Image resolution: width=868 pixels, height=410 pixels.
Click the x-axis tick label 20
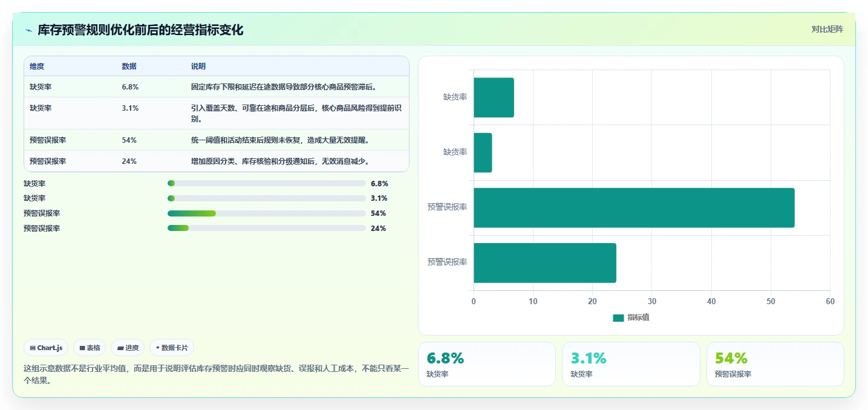pyautogui.click(x=592, y=301)
